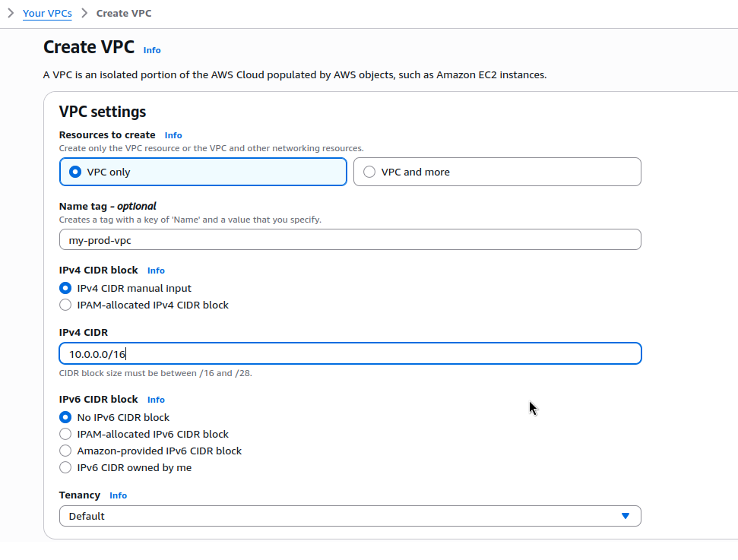Click the Tenancy dropdown arrow icon

click(626, 516)
